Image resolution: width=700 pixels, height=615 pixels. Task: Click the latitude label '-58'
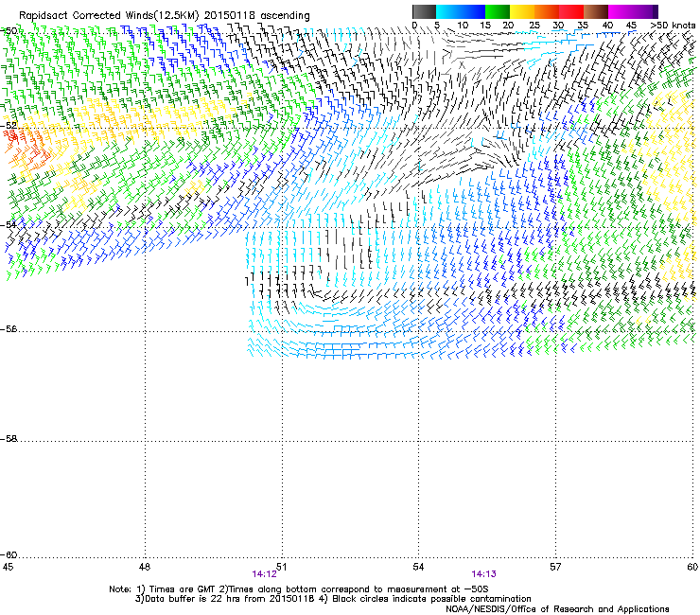(9, 439)
